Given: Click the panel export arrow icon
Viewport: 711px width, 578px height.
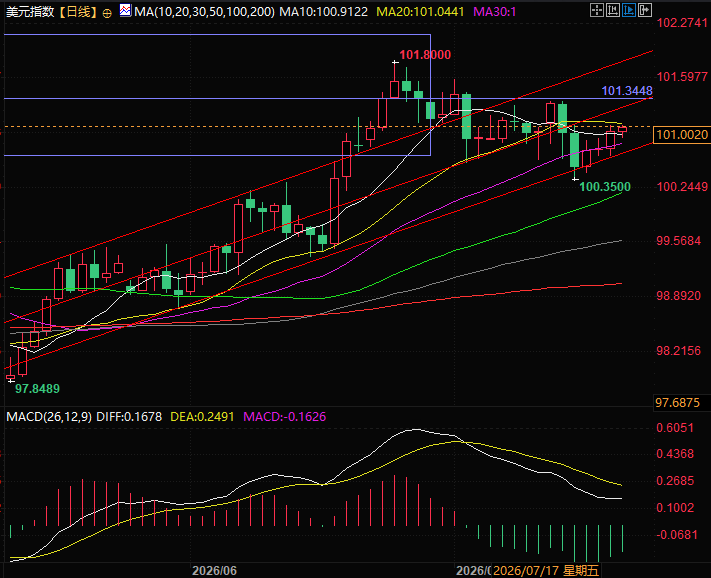Looking at the screenshot, I should click(644, 10).
